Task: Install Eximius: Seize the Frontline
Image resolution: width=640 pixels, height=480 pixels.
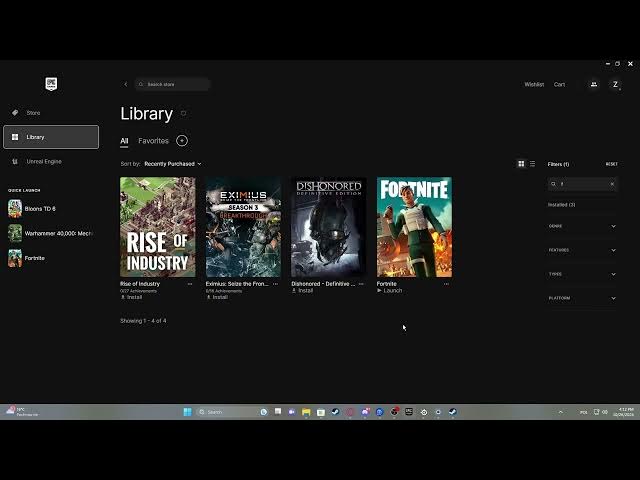Action: click(217, 298)
